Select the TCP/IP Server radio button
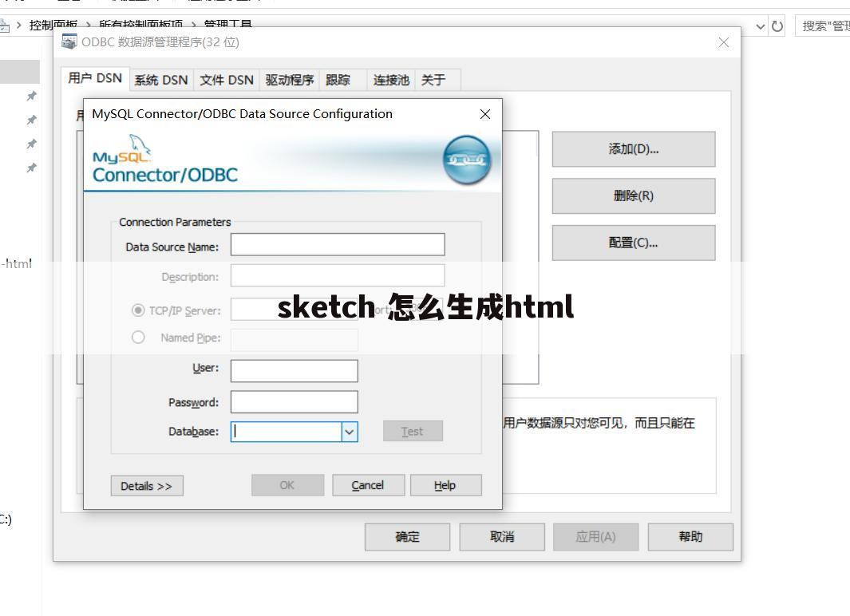Image resolution: width=850 pixels, height=616 pixels. click(138, 310)
